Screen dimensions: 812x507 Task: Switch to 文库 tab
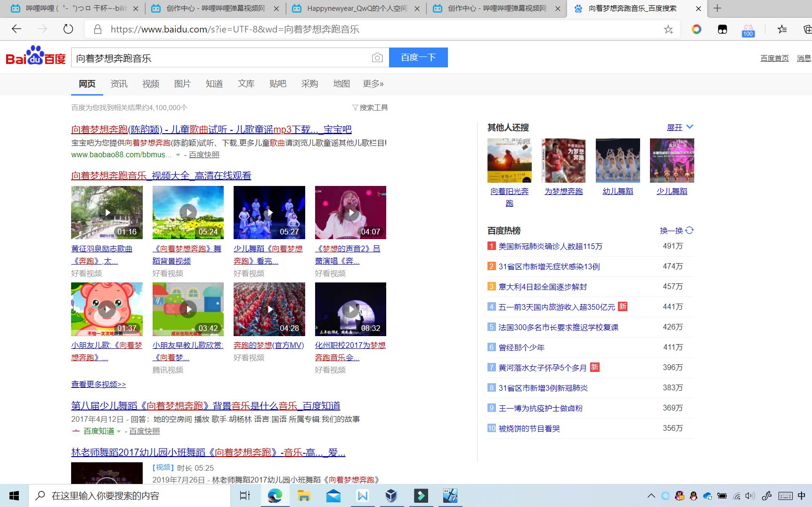(246, 84)
